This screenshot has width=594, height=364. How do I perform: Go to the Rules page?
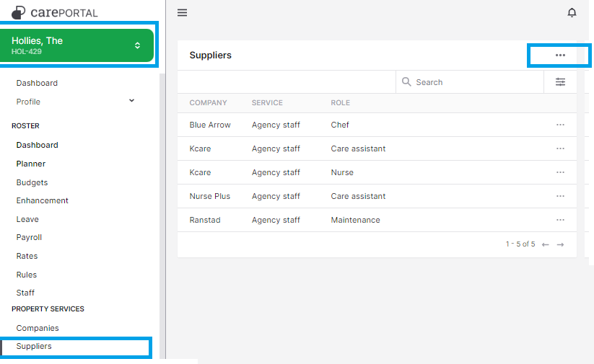point(27,275)
